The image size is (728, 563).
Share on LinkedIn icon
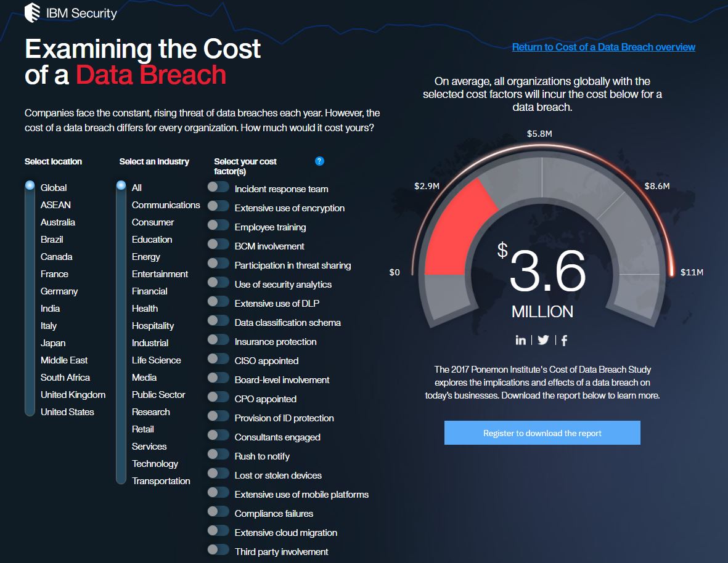click(x=521, y=340)
